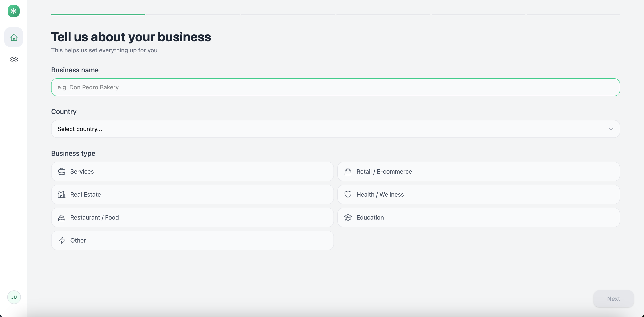Click the Next button

click(x=613, y=298)
